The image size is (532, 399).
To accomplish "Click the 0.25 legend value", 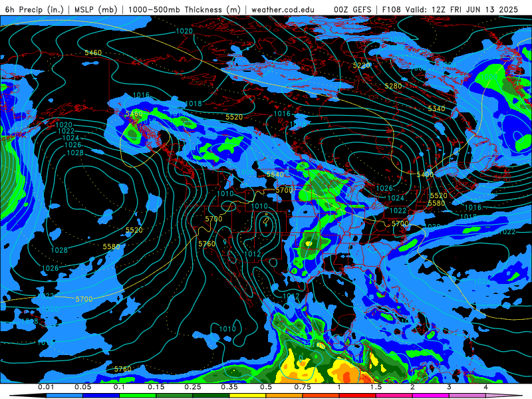I will (x=193, y=387).
